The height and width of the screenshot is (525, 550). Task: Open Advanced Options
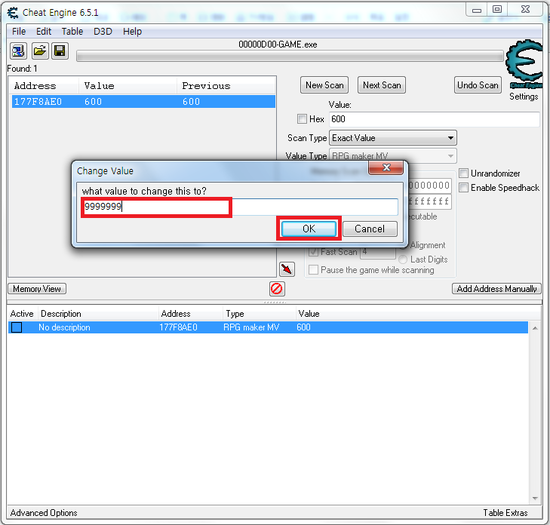tap(44, 513)
